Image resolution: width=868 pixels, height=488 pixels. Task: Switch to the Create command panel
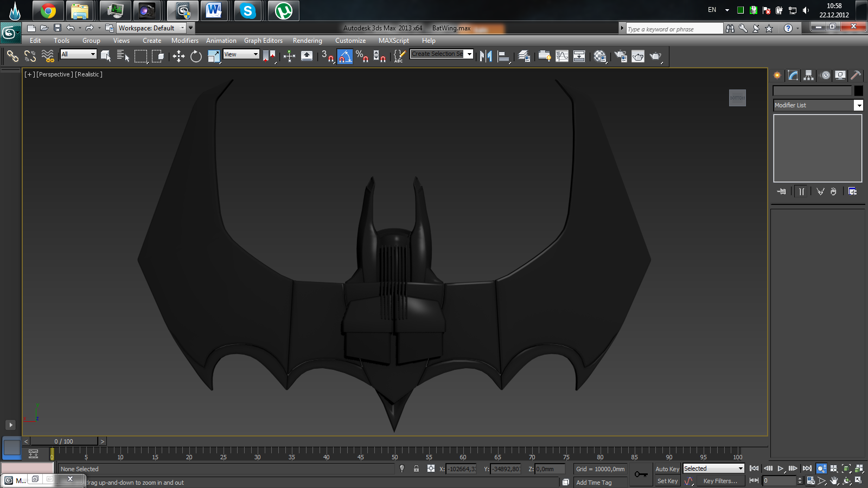click(x=777, y=75)
